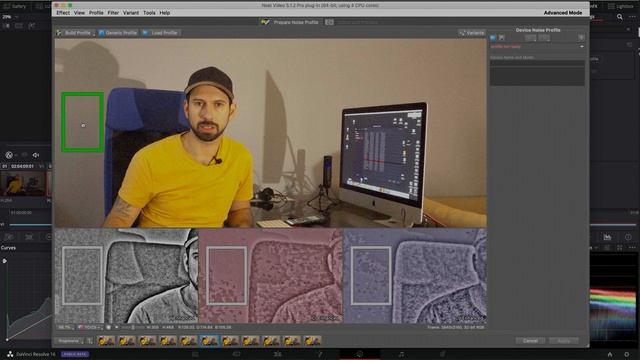
Task: Open the Help menu
Action: point(165,13)
